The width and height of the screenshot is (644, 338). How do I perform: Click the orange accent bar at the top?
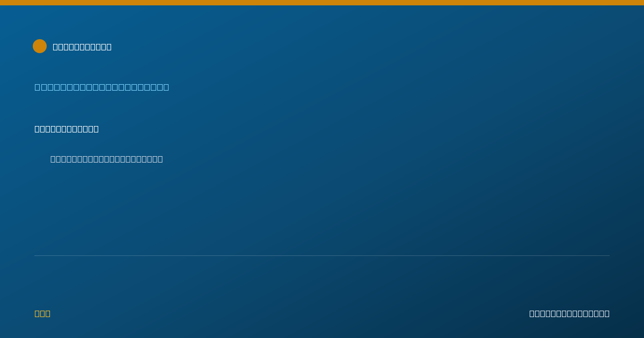pos(322,3)
